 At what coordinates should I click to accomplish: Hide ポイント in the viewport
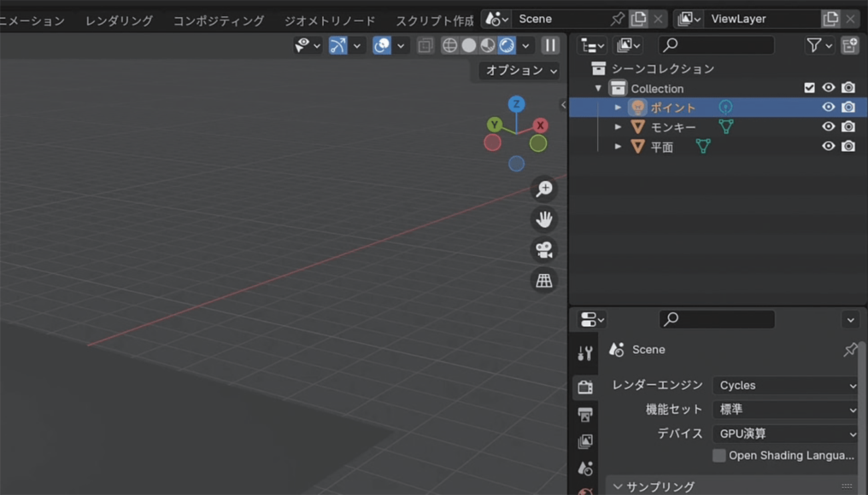tap(829, 107)
